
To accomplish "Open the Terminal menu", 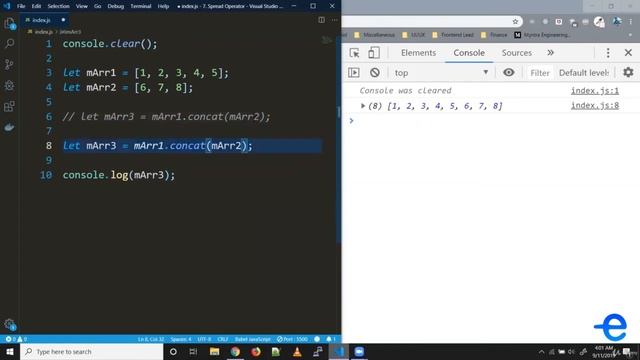I will (x=141, y=6).
